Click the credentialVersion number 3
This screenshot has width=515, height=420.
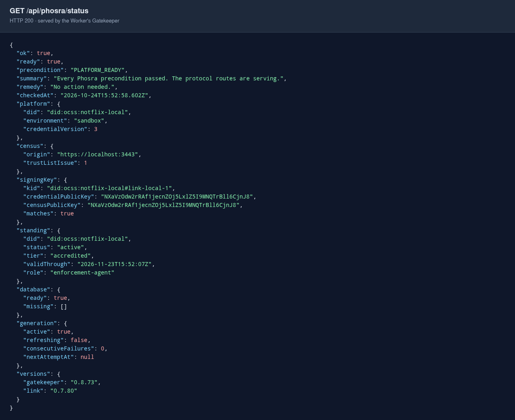96,129
